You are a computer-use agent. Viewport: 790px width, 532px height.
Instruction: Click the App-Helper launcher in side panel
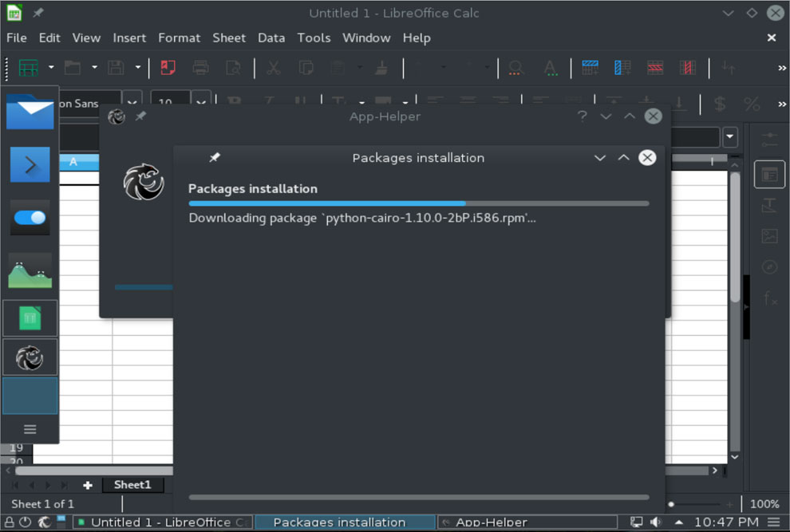pos(30,357)
